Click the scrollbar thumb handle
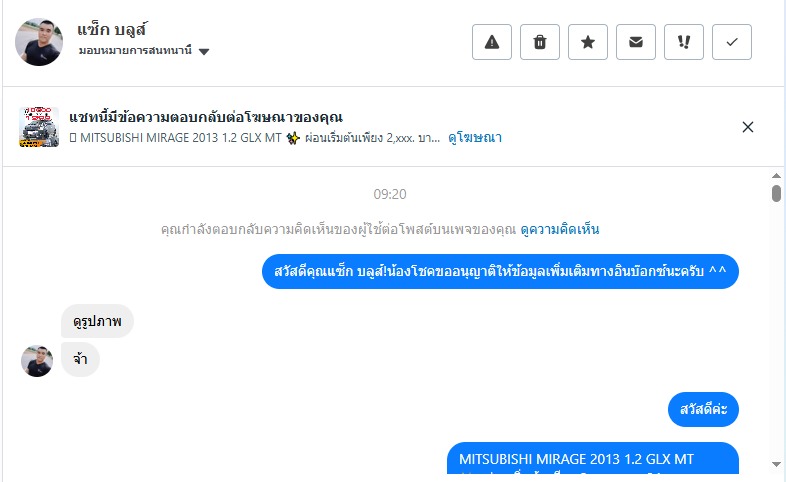This screenshot has height=482, width=786. (x=776, y=193)
